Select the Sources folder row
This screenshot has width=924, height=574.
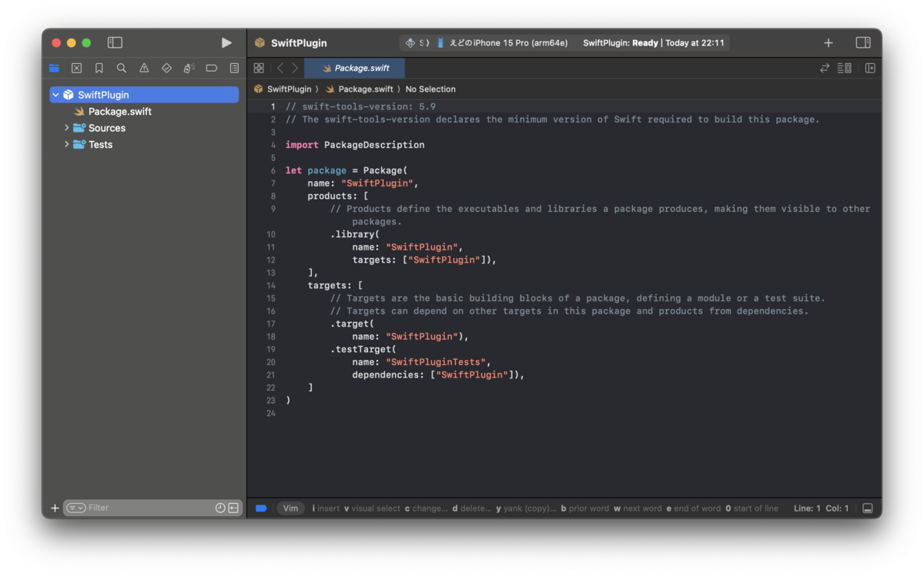click(x=144, y=128)
